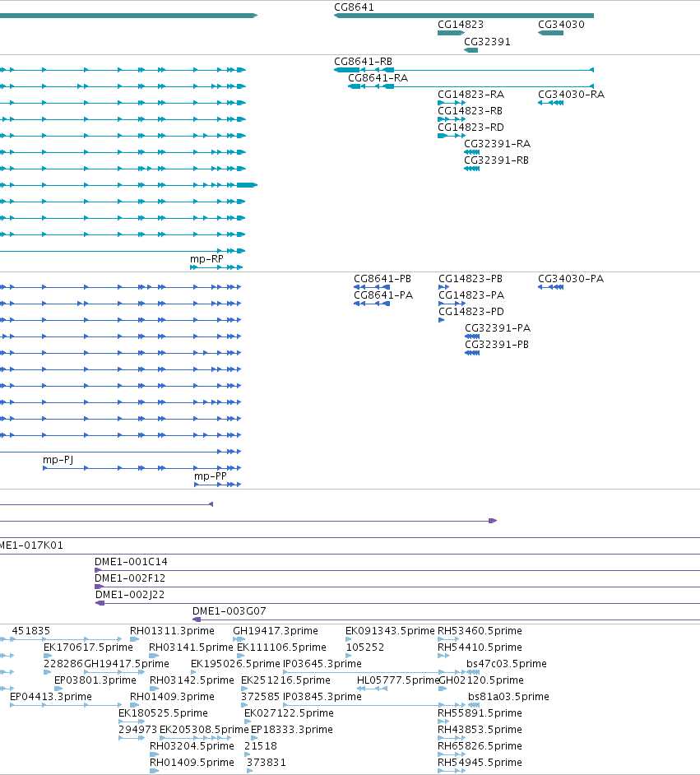Select EST label 228286
Viewport: 700px width, 775px height.
coord(63,664)
